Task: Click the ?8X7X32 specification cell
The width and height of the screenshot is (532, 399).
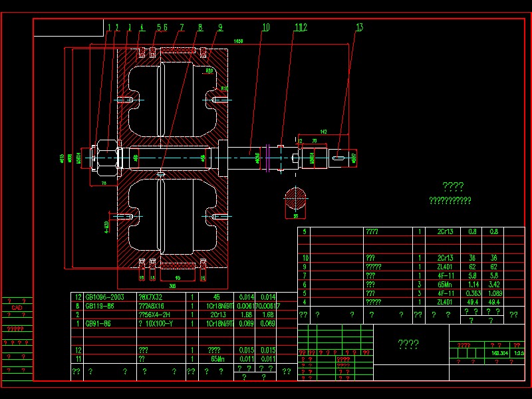Action: (150, 297)
